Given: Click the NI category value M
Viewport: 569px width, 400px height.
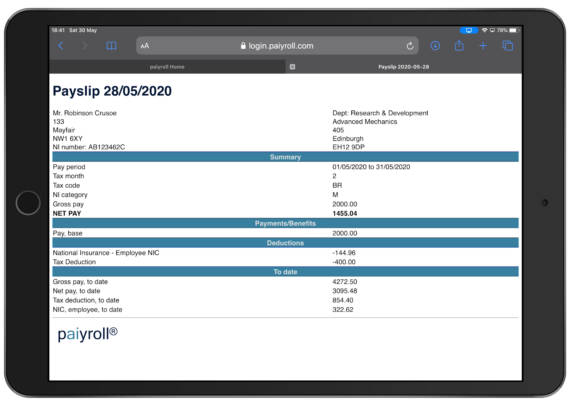Looking at the screenshot, I should pos(335,195).
